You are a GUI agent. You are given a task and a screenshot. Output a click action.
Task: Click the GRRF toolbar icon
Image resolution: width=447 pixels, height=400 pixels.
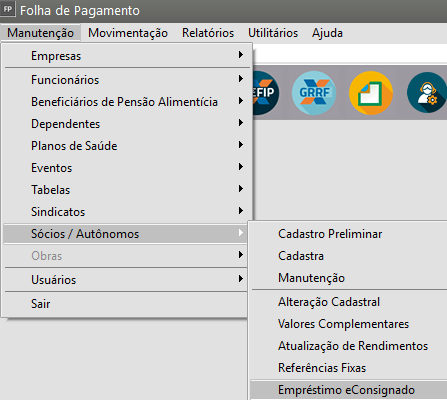314,93
